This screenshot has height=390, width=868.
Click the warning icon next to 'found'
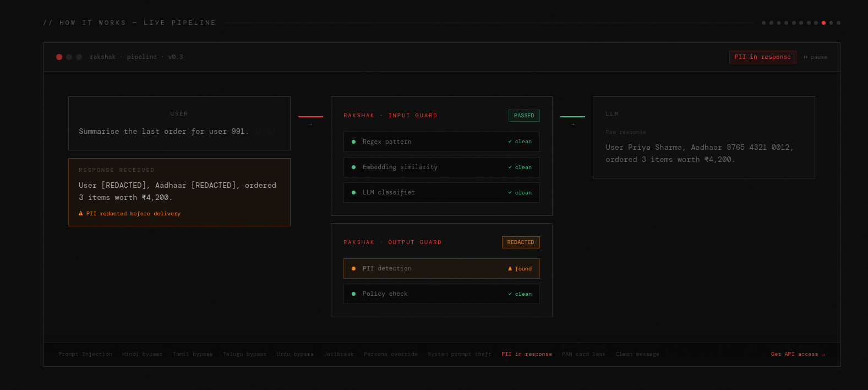point(510,269)
